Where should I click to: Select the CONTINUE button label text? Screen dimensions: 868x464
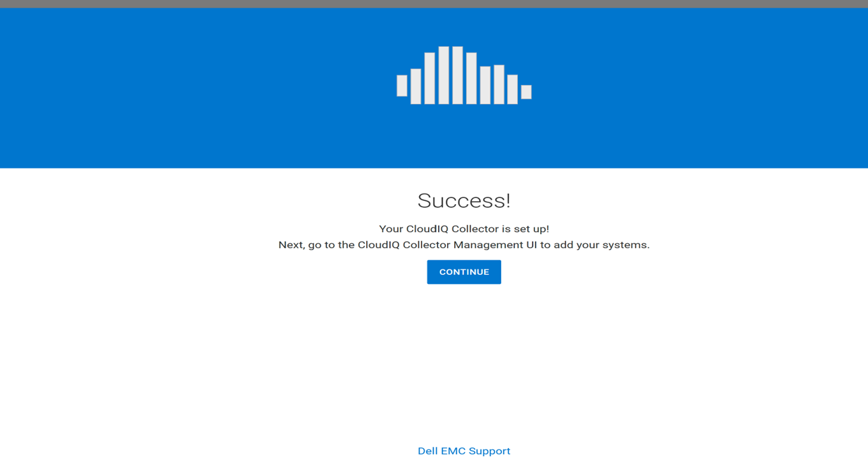tap(464, 271)
